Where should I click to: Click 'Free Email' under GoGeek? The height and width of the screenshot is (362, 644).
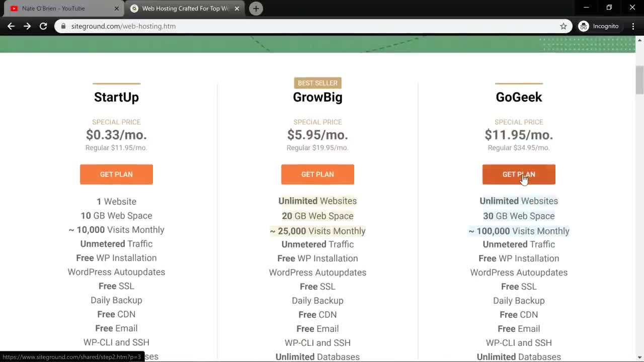pos(519,329)
